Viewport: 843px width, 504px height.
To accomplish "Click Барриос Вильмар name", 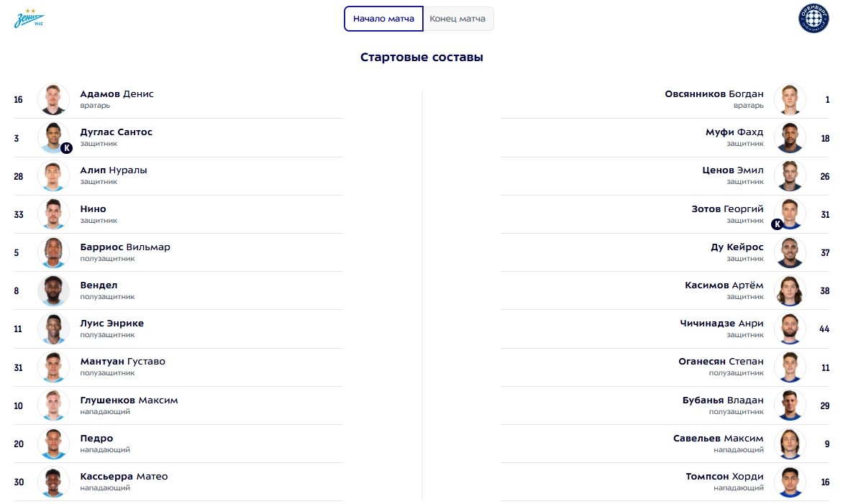I will pyautogui.click(x=125, y=247).
